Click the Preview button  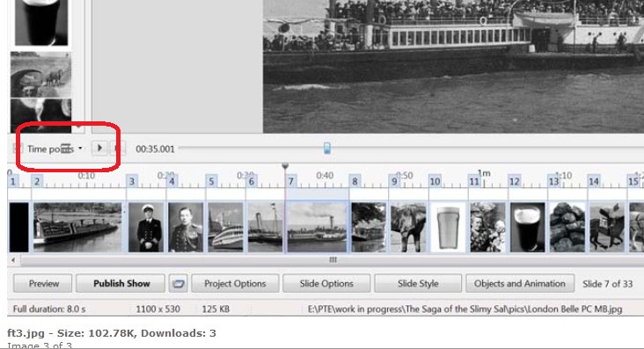(43, 283)
